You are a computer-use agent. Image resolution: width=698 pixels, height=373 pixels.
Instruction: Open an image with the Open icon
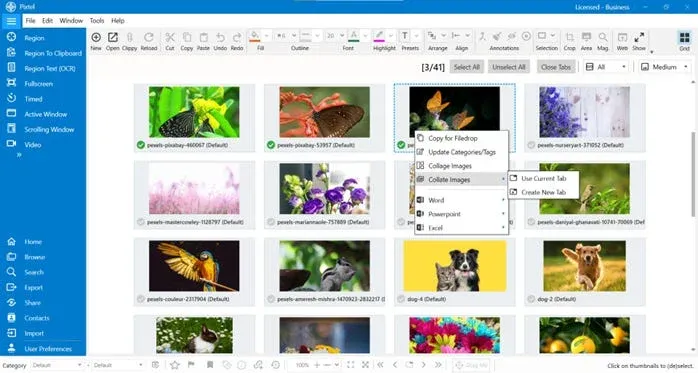[113, 37]
